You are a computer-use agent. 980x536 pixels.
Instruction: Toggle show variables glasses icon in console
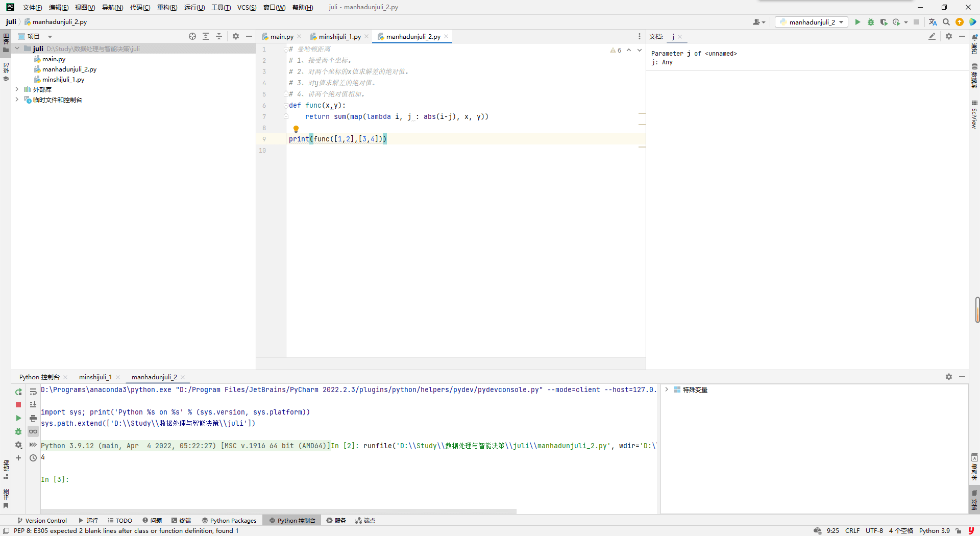[33, 431]
